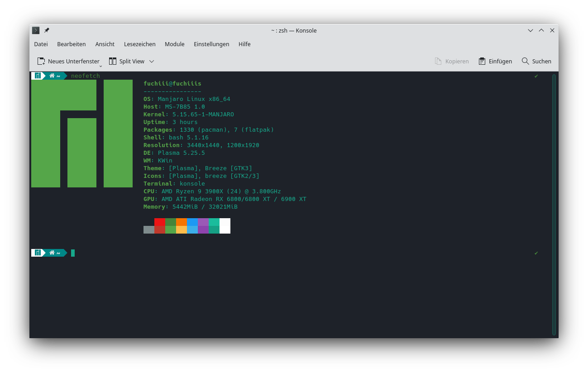Open the Datei menu

[x=41, y=44]
